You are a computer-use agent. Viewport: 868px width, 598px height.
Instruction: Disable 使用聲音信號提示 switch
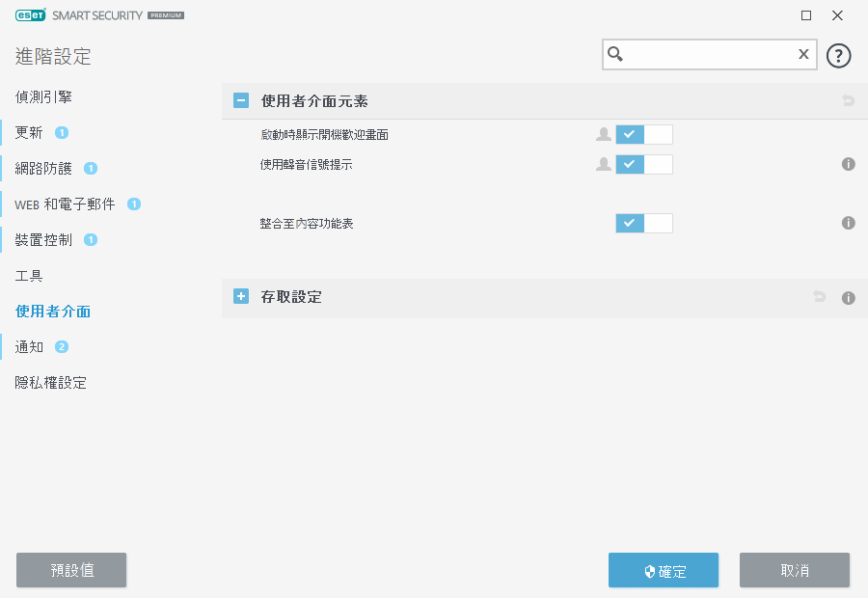pyautogui.click(x=644, y=164)
